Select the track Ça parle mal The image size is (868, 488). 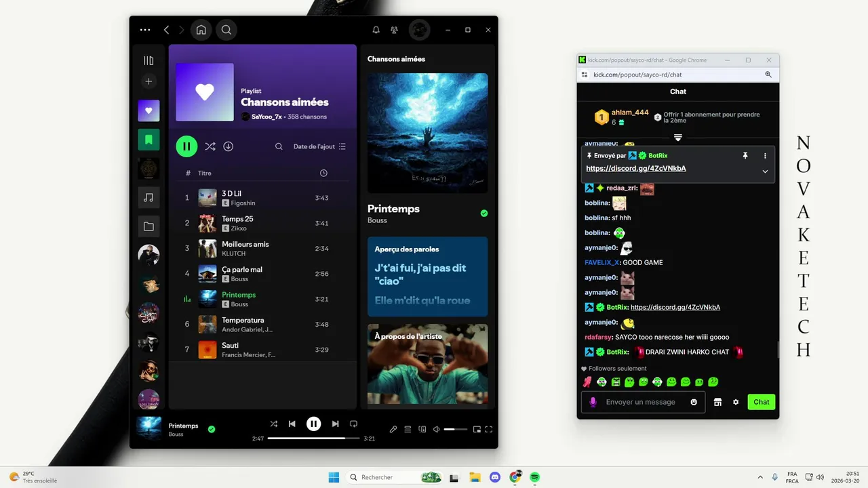[x=263, y=274]
